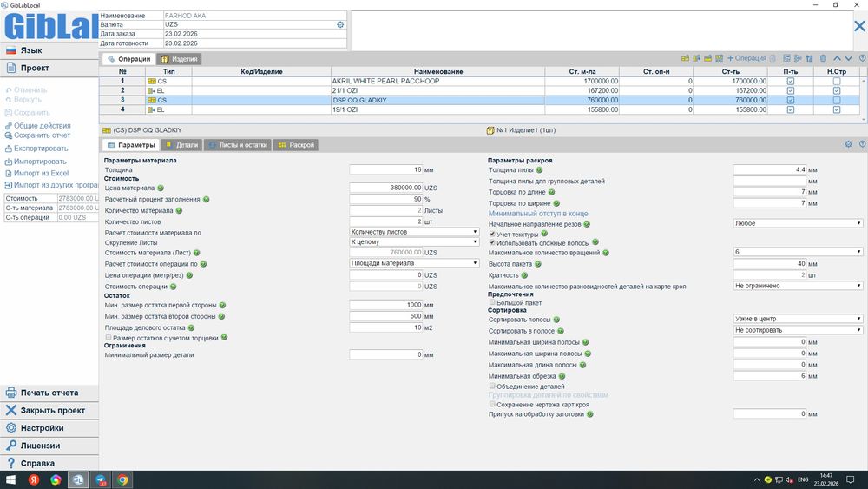Image resolution: width=868 pixels, height=489 pixels.
Task: Click the calculator-like icon in operations toolbar
Action: click(x=786, y=58)
